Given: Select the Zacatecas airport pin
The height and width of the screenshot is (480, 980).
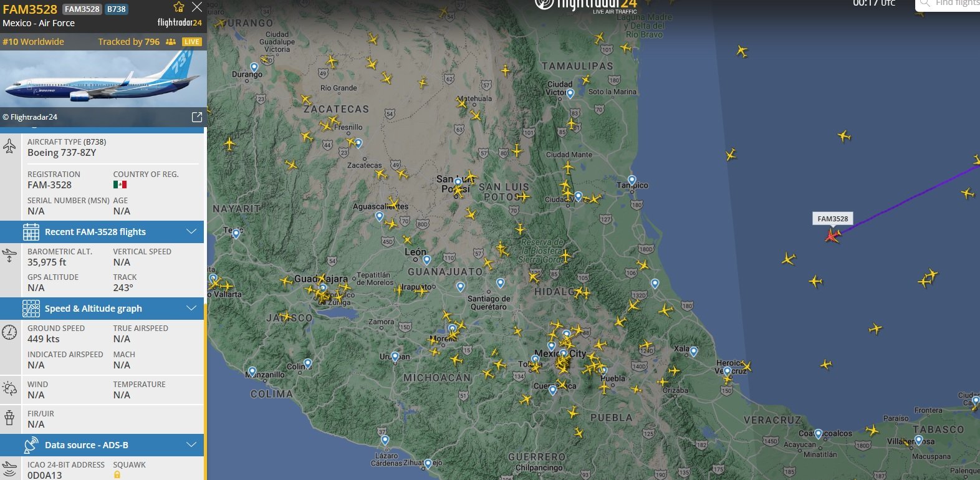Looking at the screenshot, I should pyautogui.click(x=358, y=143).
